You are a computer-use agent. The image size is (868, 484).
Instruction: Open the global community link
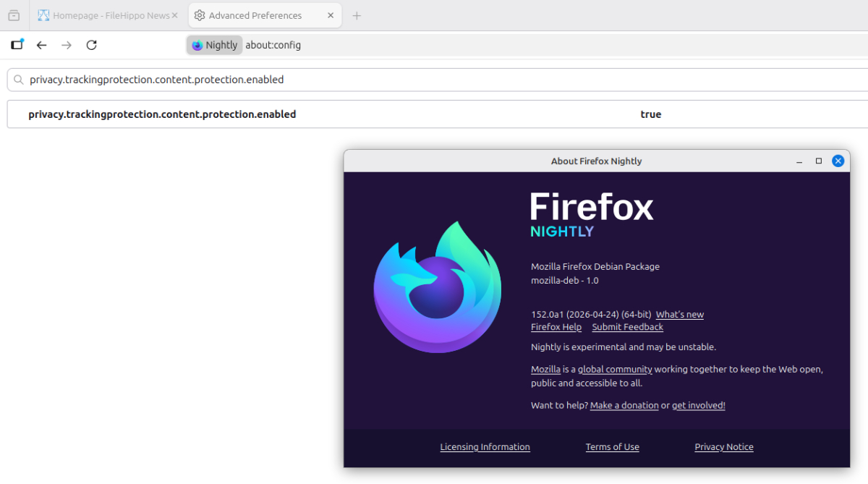click(615, 369)
